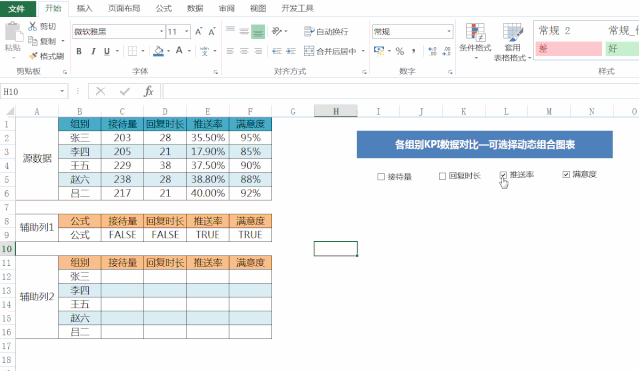Open font group dialog launcher
Screen dimensions: 639x371
[216, 72]
